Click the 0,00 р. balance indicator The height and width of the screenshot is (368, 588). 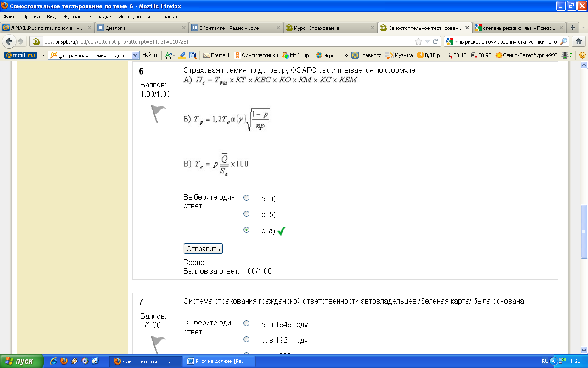[x=429, y=55]
